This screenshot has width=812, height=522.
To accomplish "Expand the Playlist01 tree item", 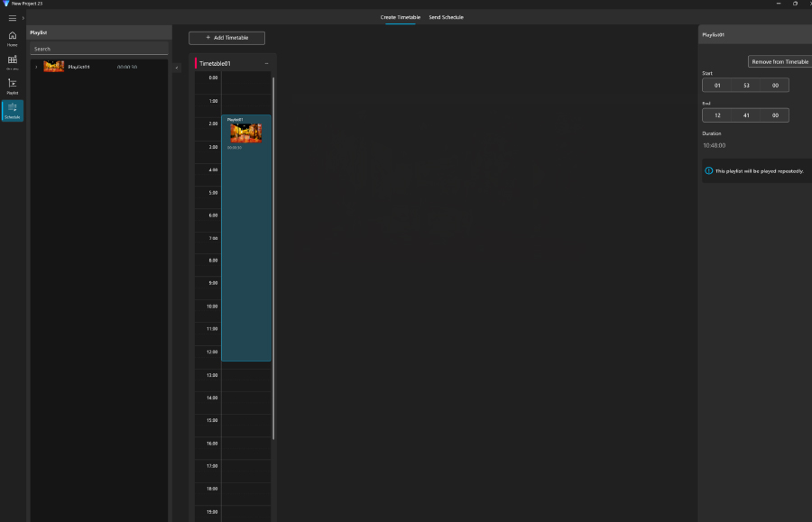I will coord(36,67).
